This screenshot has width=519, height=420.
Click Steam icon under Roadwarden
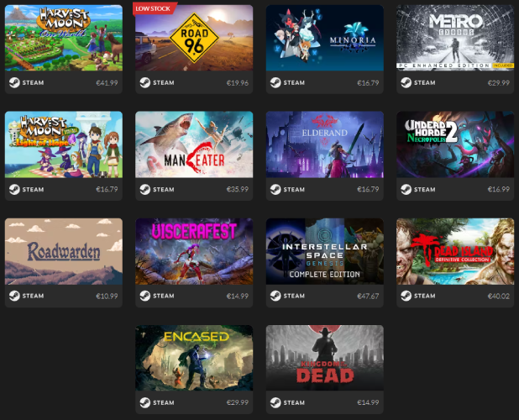[14, 296]
